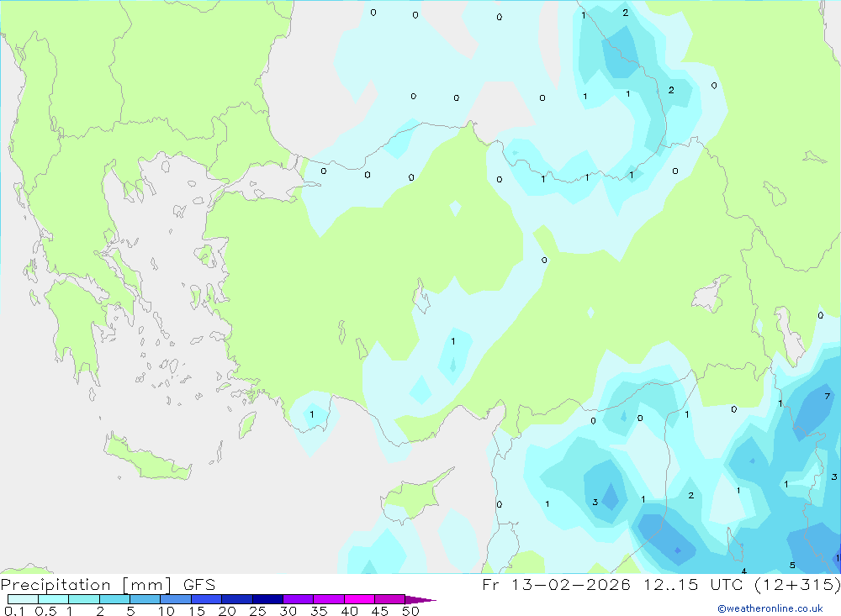Screen dimensions: 841x616
Task: Click the 25 to 30 mm legend swatch
Action: (x=267, y=599)
